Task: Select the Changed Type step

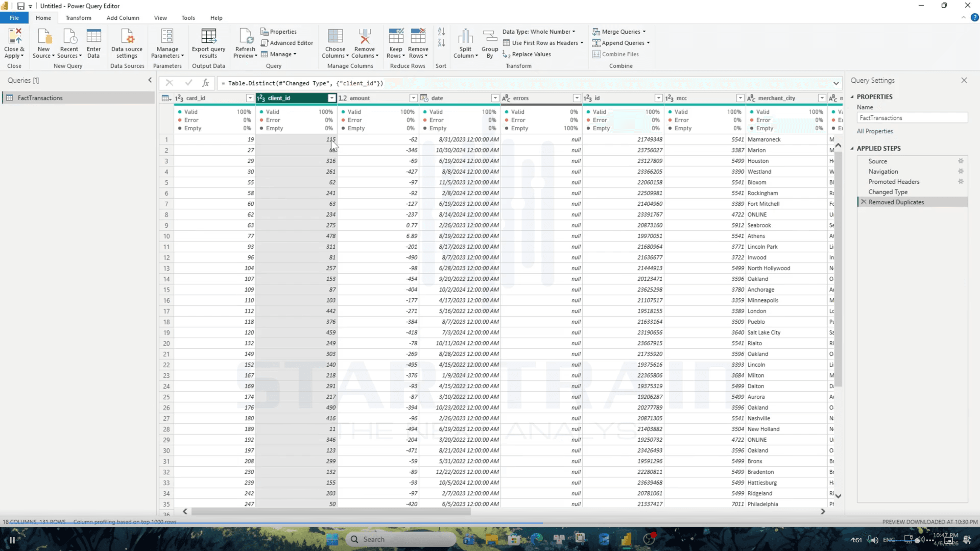Action: point(888,192)
